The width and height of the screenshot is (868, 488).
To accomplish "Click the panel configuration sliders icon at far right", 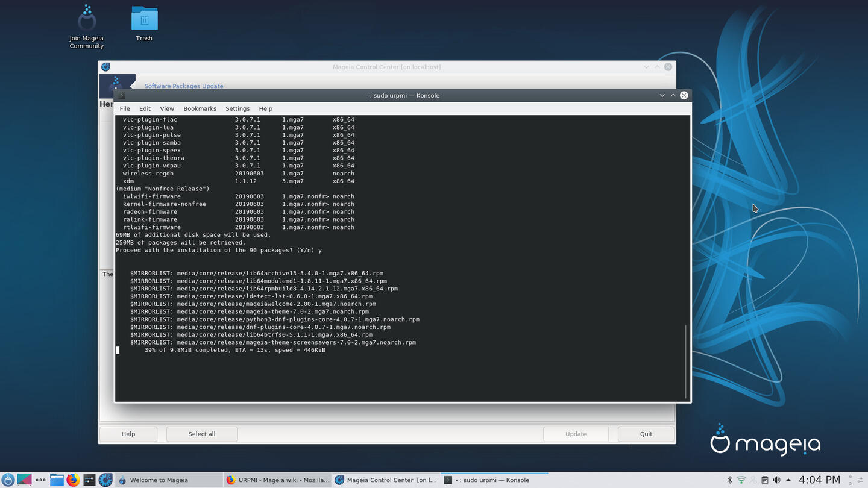I will (x=860, y=480).
